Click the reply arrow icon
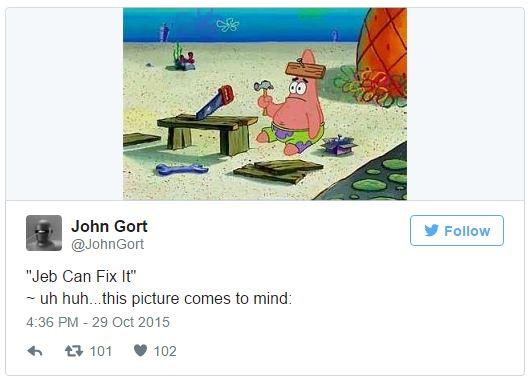 click(35, 351)
